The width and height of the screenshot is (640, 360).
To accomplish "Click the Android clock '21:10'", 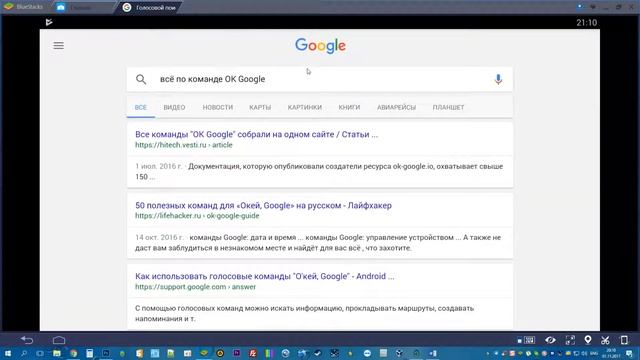I will [587, 23].
